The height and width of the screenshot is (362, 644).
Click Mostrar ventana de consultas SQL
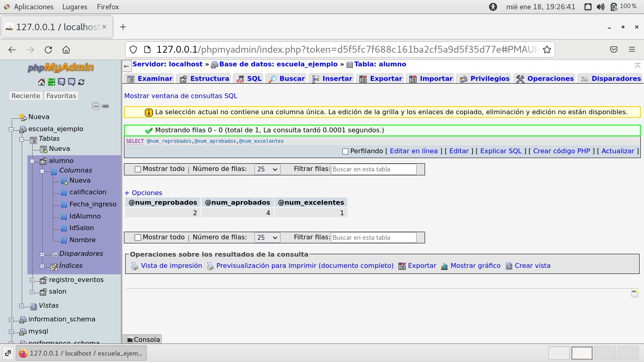pos(181,96)
